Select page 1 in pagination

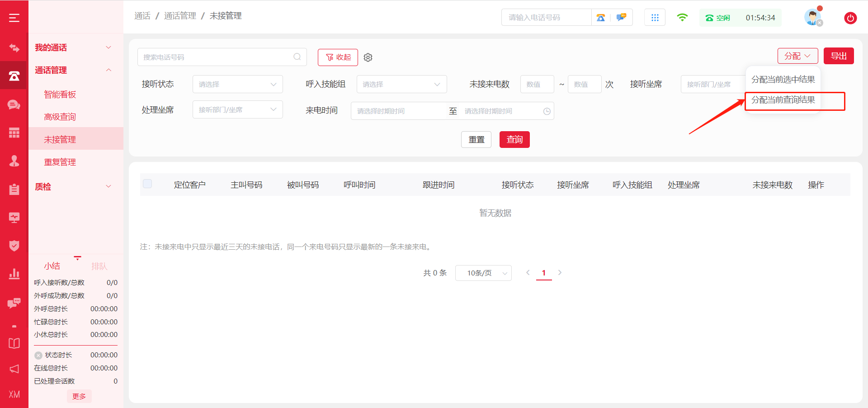pos(544,273)
